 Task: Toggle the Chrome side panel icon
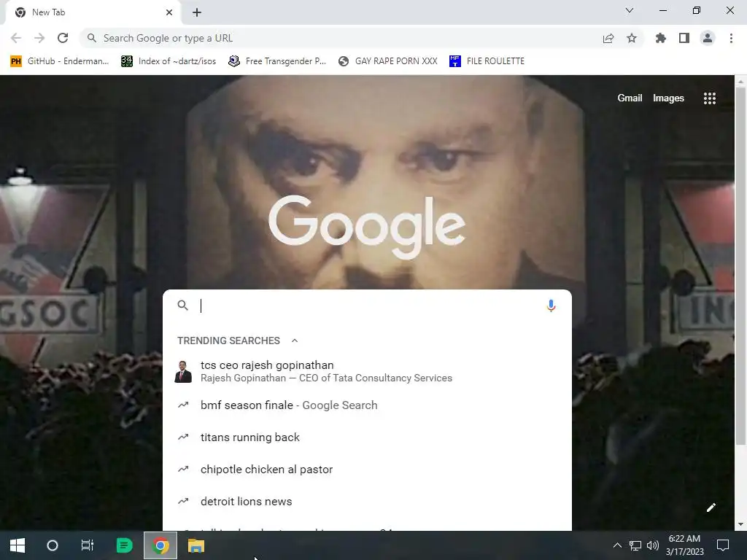(x=684, y=38)
